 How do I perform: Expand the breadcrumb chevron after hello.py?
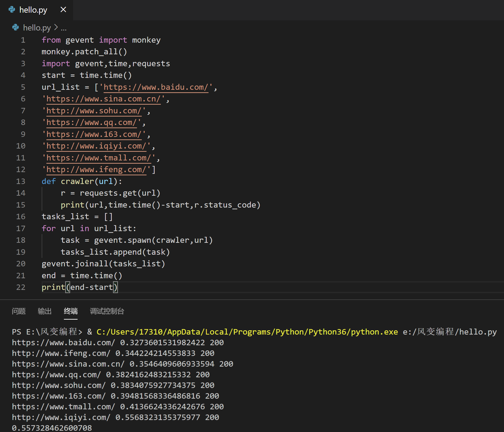[56, 27]
